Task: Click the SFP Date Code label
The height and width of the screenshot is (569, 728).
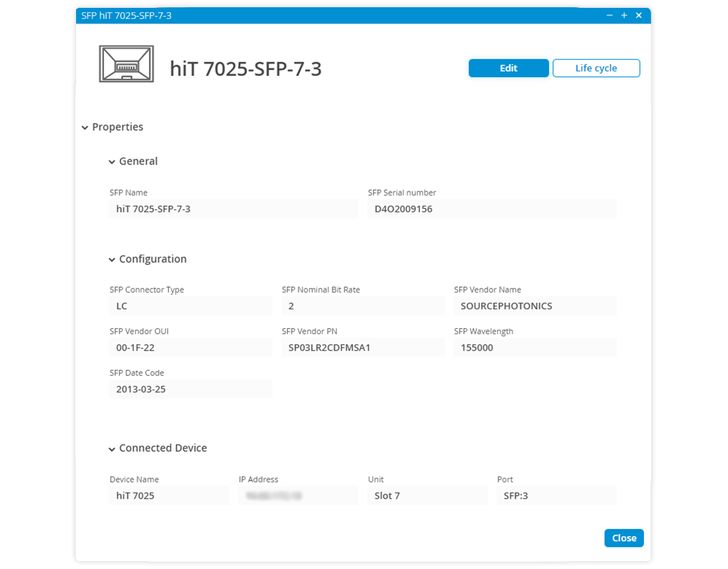Action: pos(136,373)
